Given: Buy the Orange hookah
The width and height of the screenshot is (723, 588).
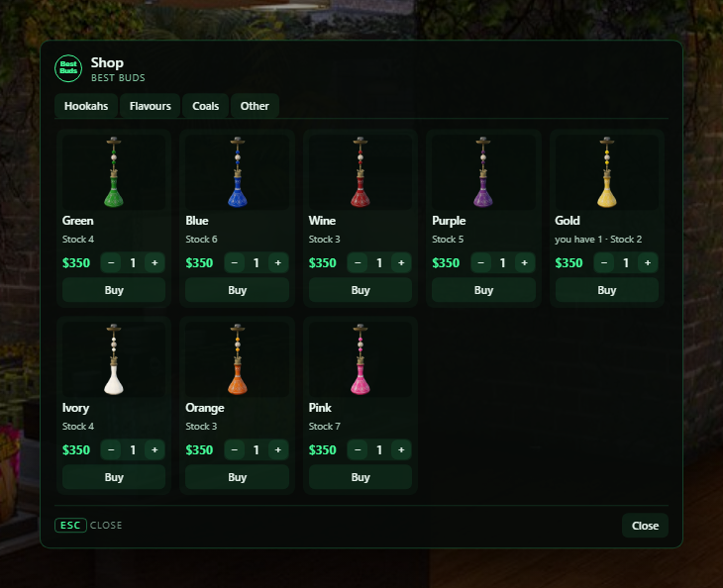Looking at the screenshot, I should click(x=238, y=477).
